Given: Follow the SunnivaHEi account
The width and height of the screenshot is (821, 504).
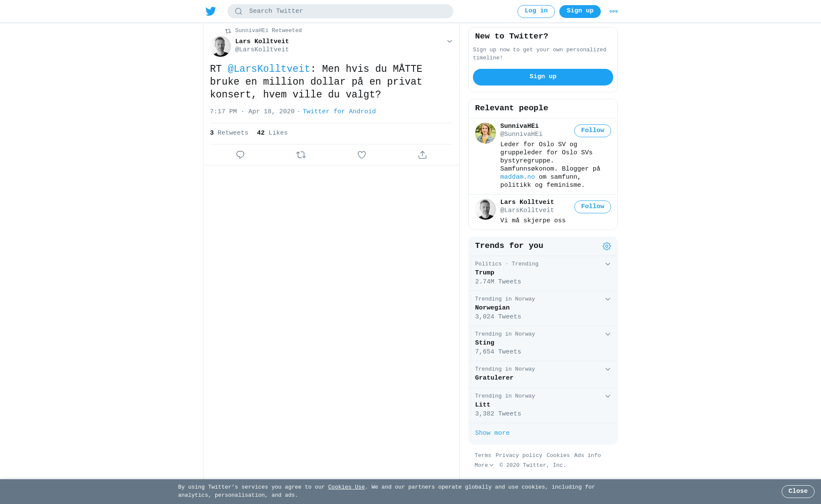Looking at the screenshot, I should 593,131.
